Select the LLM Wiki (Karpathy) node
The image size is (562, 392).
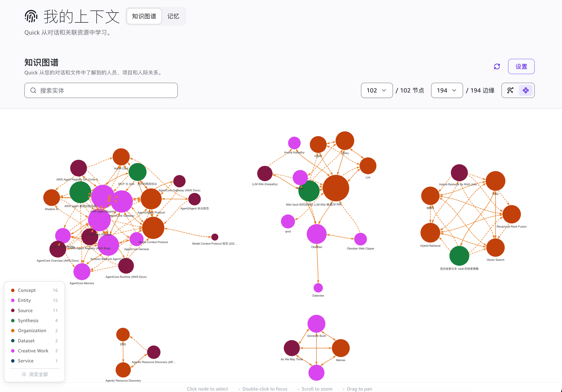point(265,174)
